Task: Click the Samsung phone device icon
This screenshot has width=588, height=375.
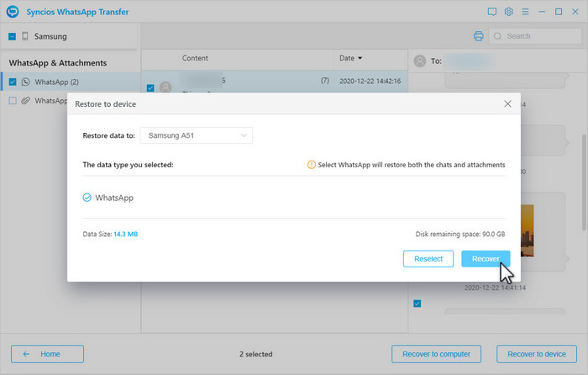Action: click(x=25, y=36)
